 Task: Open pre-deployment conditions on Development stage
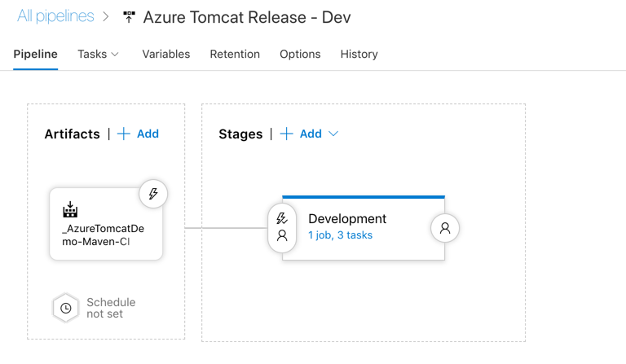coord(282,227)
